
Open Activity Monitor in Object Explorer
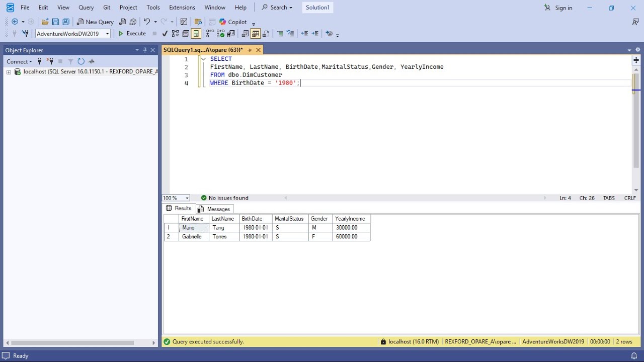(x=92, y=61)
